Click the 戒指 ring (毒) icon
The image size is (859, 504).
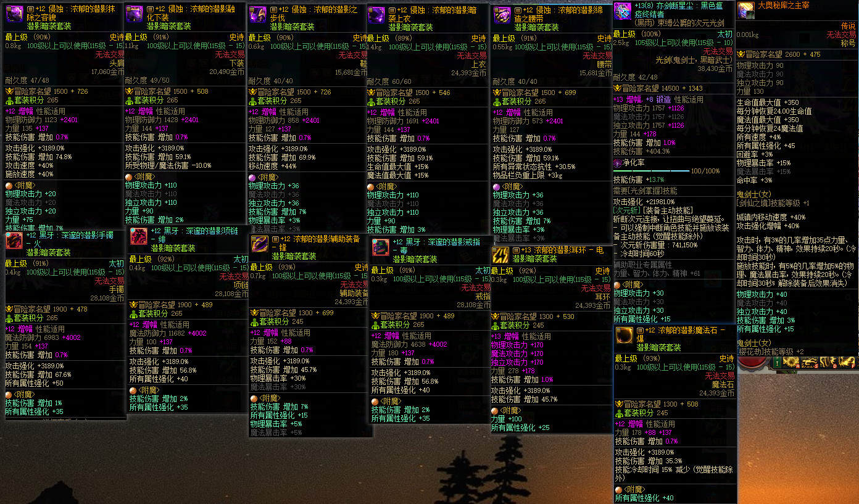[x=381, y=247]
